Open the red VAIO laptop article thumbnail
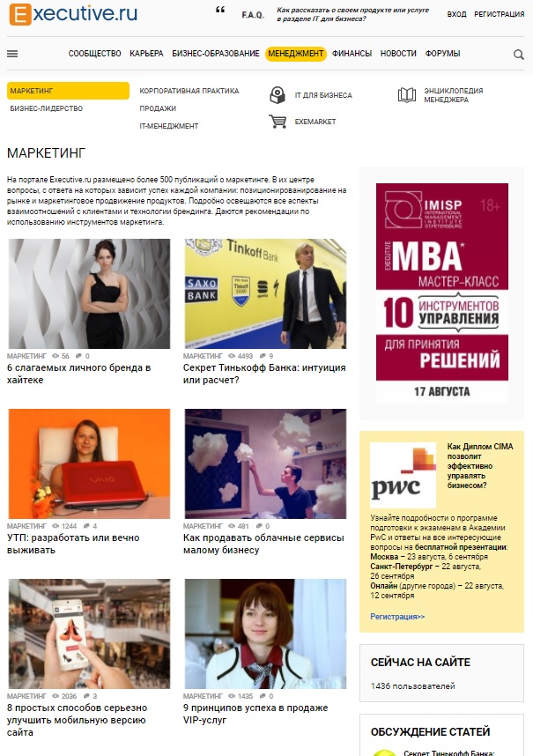Viewport: 533px width, 756px height. click(89, 463)
